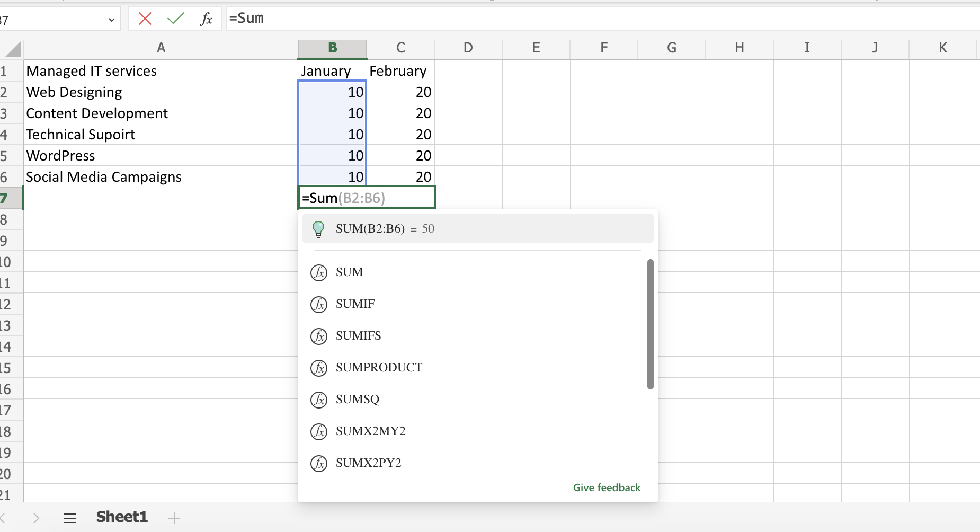The height and width of the screenshot is (532, 980).
Task: Select column E header
Action: click(536, 48)
